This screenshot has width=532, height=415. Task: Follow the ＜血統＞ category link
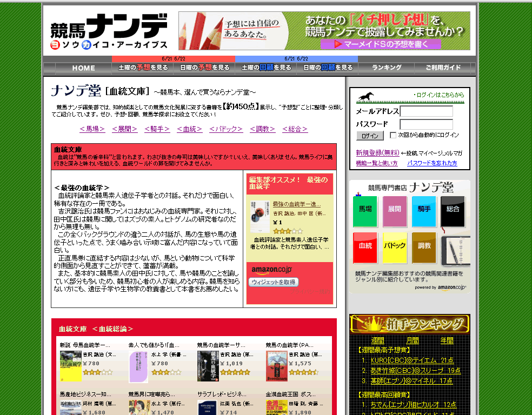(x=190, y=129)
